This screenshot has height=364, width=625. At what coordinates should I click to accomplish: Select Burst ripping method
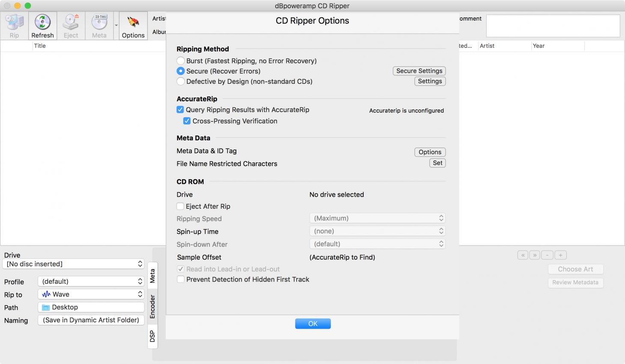pyautogui.click(x=181, y=61)
